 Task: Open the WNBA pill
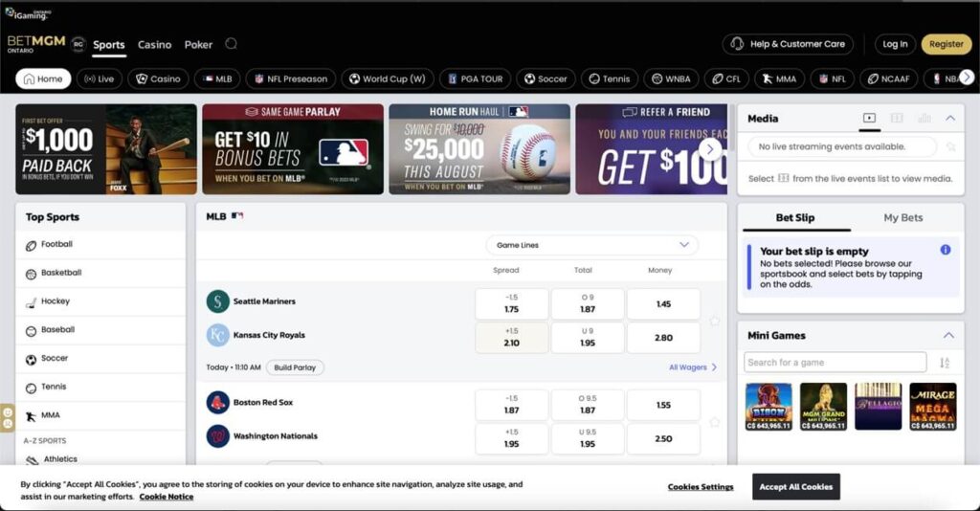(671, 78)
